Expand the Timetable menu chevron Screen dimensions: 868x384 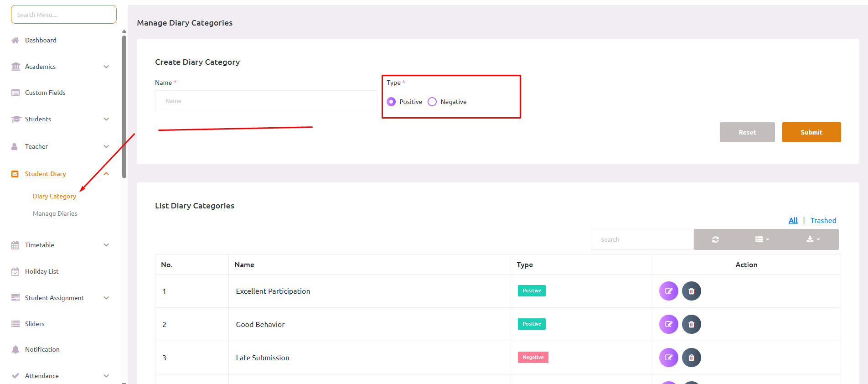106,245
